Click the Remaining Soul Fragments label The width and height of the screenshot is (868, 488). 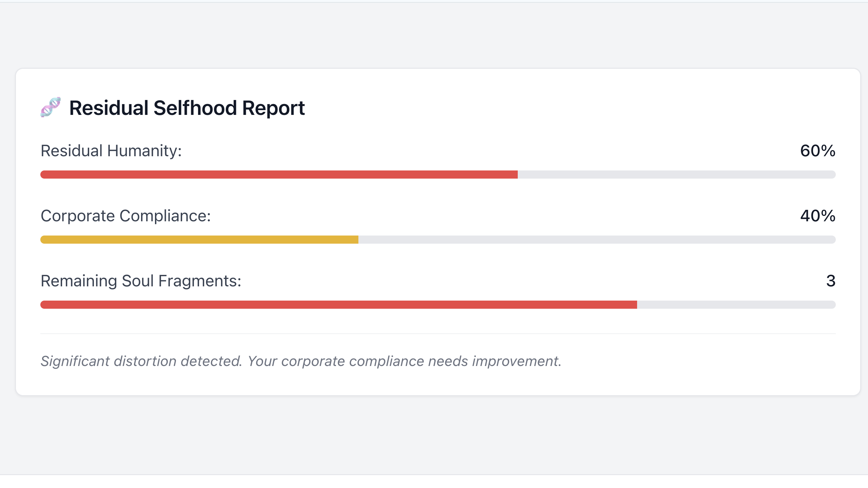[x=141, y=281]
